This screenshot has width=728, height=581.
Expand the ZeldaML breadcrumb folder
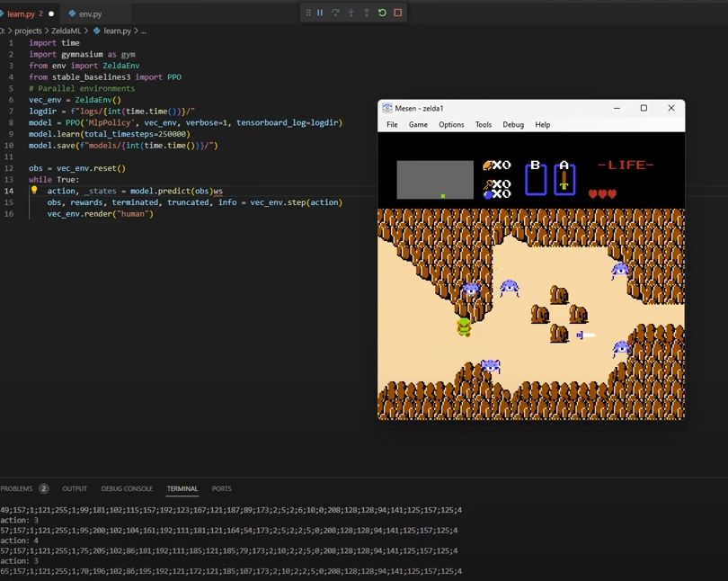pos(66,31)
